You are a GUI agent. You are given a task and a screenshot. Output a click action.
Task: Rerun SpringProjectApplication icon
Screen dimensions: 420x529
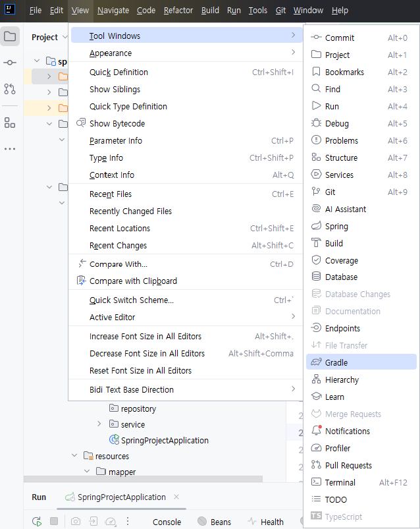[x=37, y=522]
